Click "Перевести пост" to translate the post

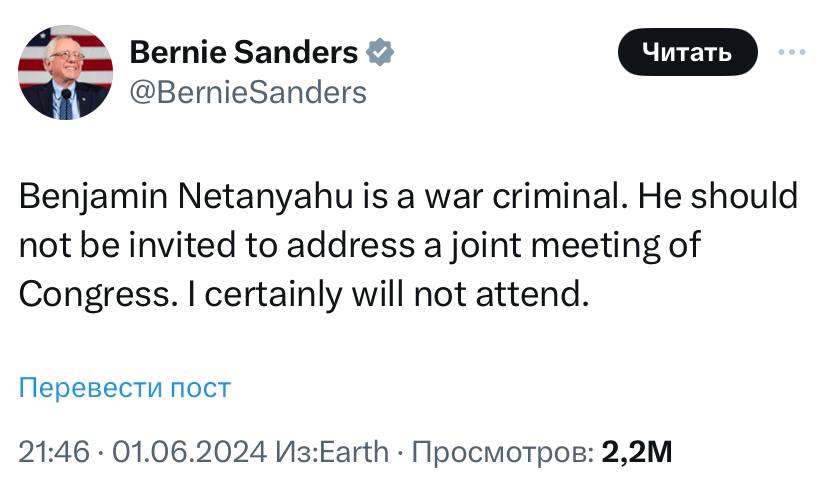coord(125,387)
